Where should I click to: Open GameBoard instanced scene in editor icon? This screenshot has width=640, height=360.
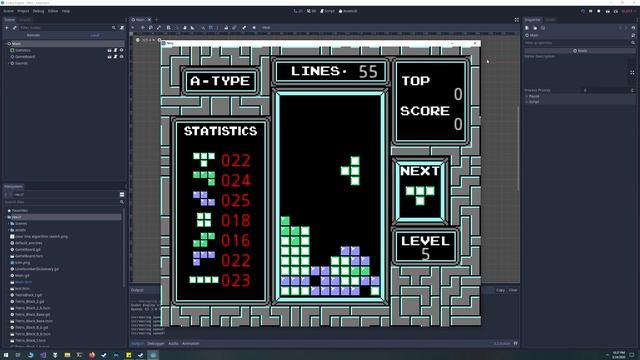click(109, 57)
